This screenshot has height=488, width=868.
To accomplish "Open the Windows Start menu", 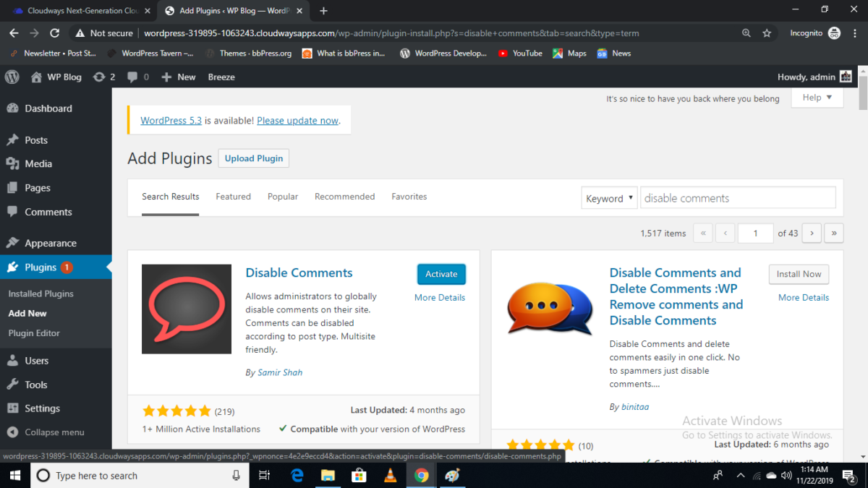I will [14, 475].
